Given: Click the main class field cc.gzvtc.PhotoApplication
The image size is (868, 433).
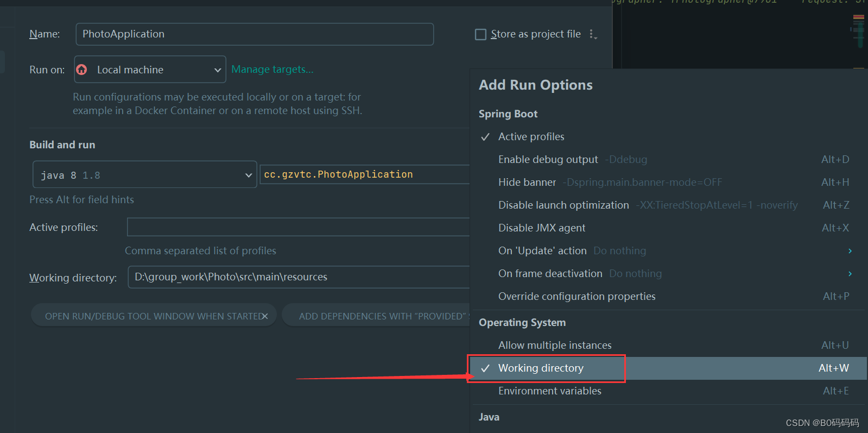Looking at the screenshot, I should pos(365,174).
